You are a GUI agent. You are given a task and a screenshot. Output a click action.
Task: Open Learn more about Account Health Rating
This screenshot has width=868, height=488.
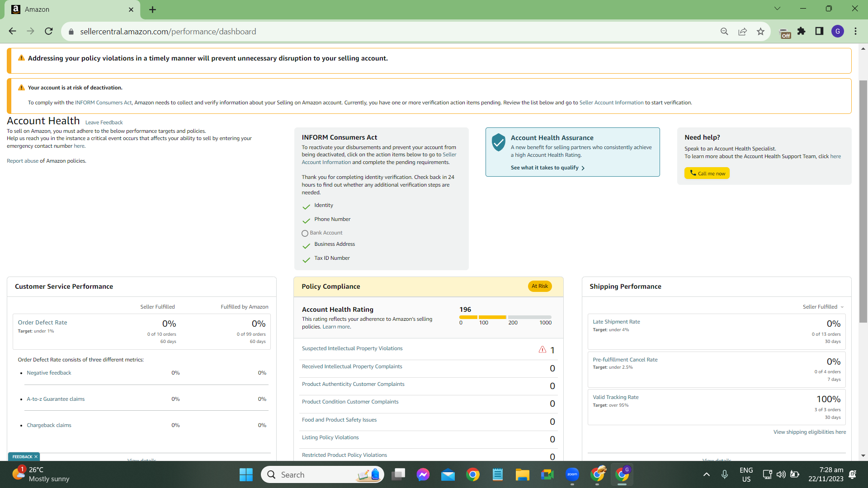point(336,327)
